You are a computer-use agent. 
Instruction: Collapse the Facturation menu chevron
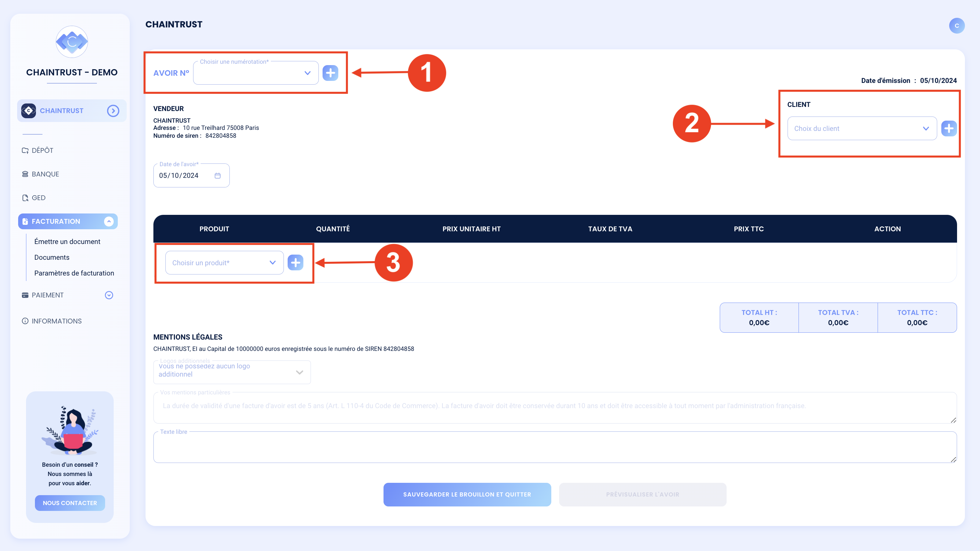tap(109, 221)
